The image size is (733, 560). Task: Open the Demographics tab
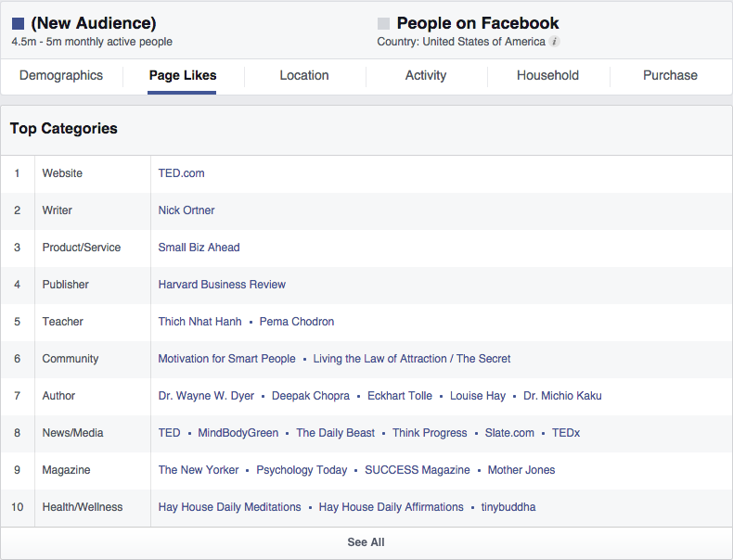point(61,75)
